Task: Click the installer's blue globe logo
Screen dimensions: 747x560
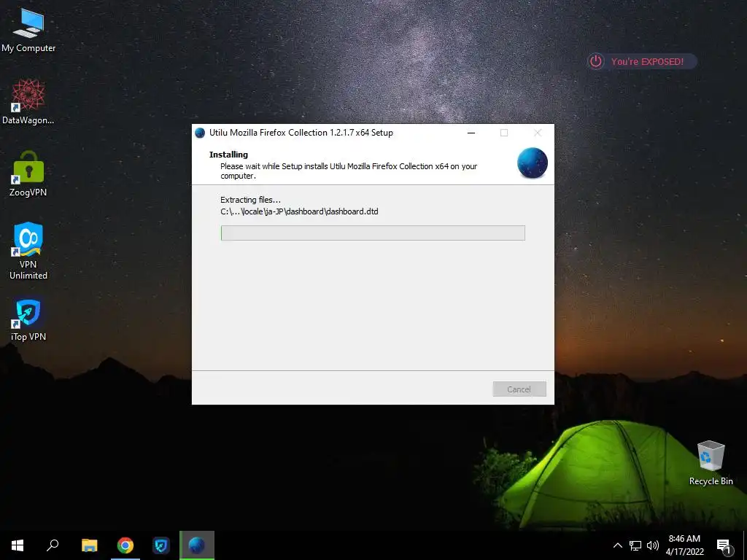Action: pos(532,163)
